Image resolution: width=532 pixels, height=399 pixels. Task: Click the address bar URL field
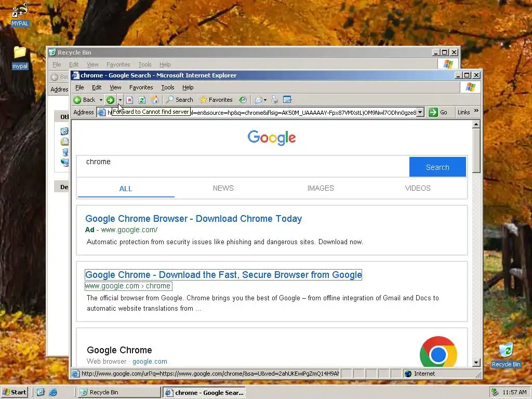(x=261, y=112)
